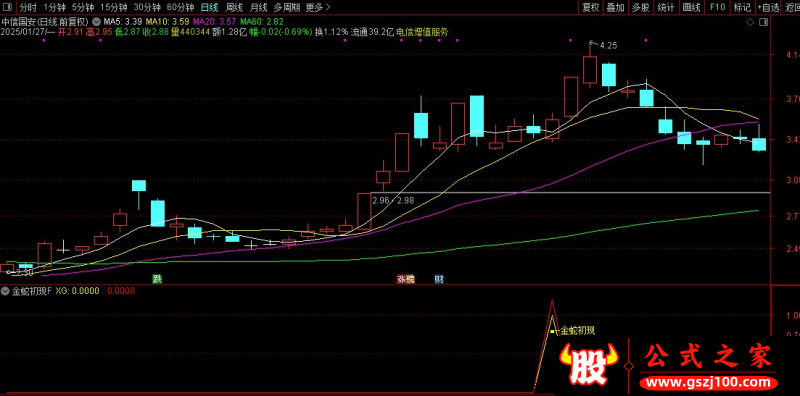The width and height of the screenshot is (800, 396).
Task: Toggle the right side panel icon
Action: (x=763, y=22)
